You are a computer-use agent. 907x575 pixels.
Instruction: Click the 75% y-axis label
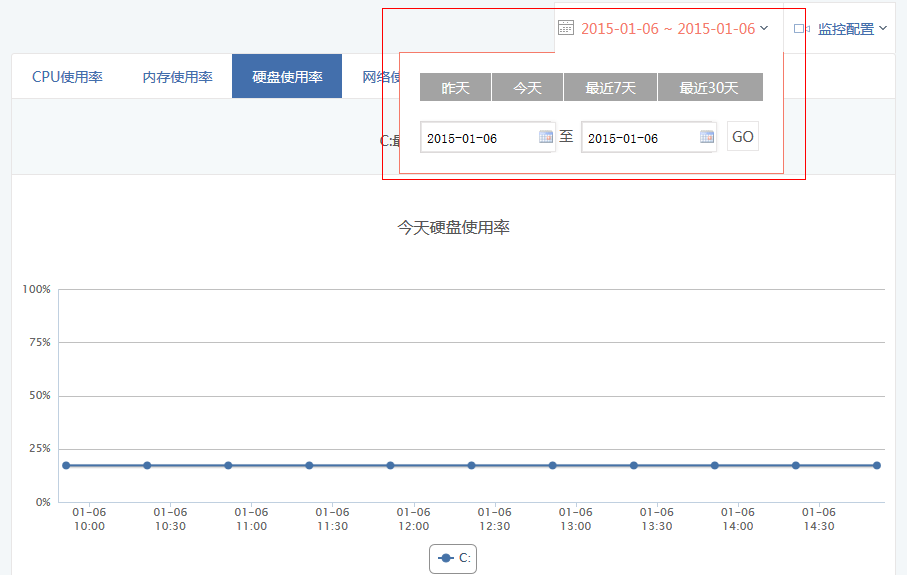point(40,342)
